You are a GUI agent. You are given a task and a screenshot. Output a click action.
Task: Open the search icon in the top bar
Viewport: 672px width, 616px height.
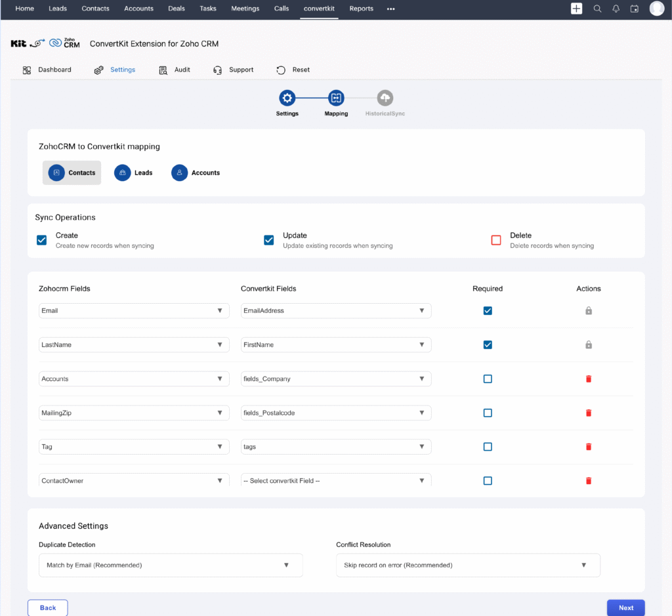pos(597,9)
